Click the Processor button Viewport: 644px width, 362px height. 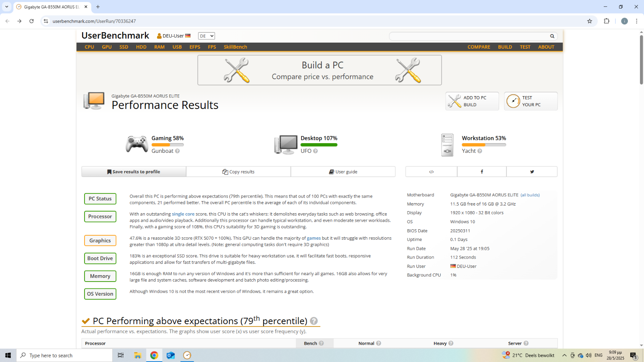(100, 216)
